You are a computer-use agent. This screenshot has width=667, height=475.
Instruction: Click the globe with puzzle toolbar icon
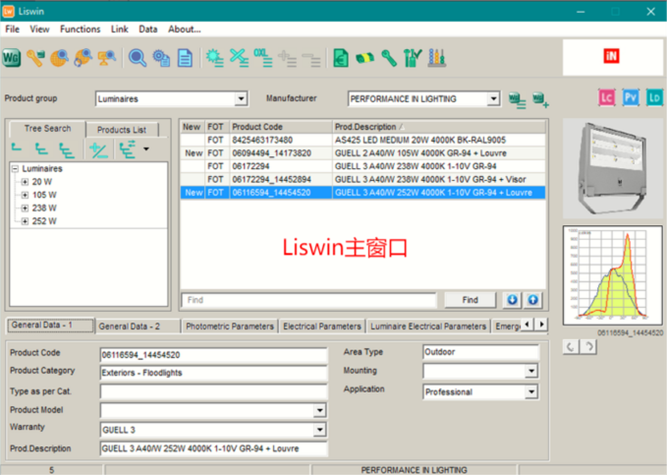pos(83,57)
